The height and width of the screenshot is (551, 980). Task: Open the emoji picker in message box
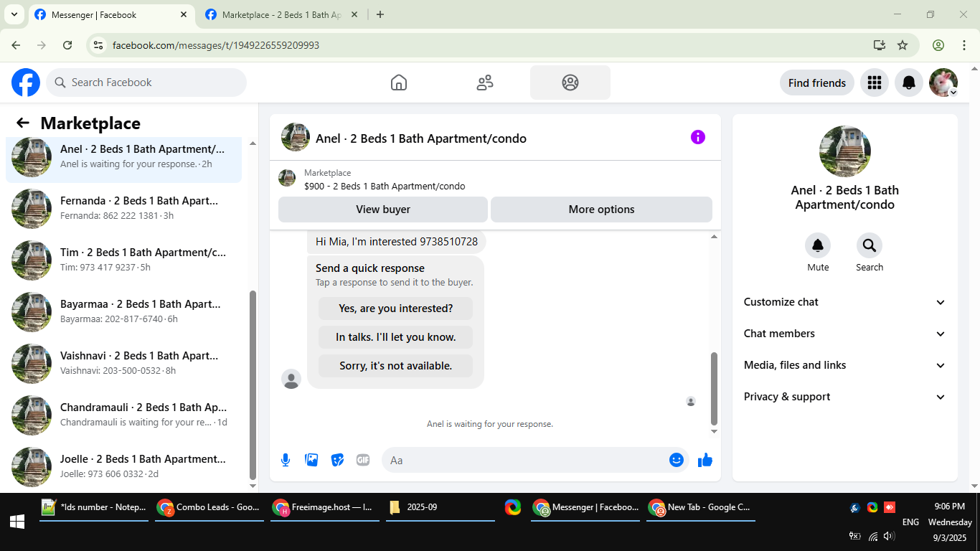point(677,460)
